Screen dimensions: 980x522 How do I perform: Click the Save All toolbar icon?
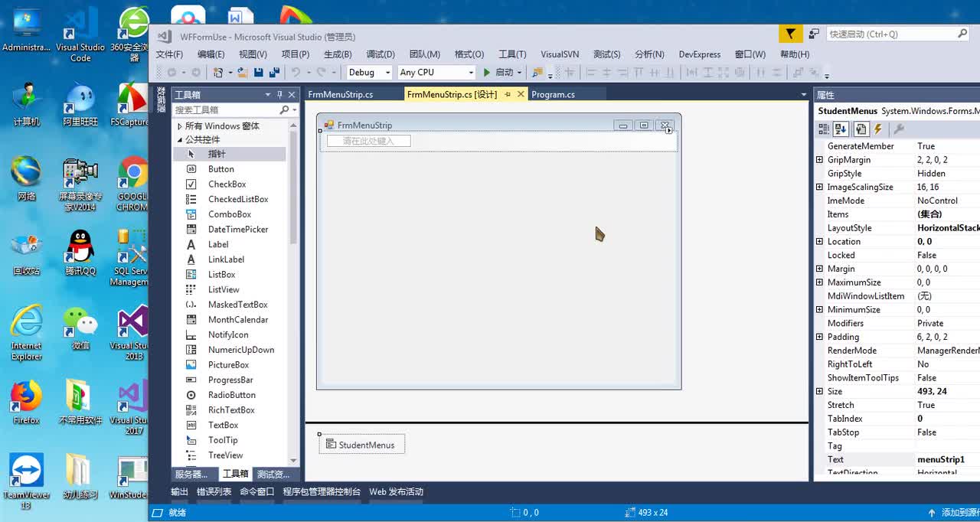(273, 72)
